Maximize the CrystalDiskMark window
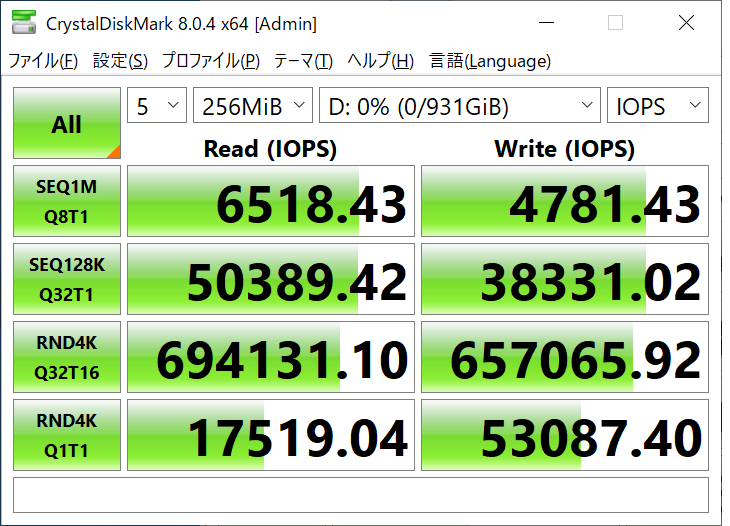Screen dimensions: 730x526 (615, 22)
